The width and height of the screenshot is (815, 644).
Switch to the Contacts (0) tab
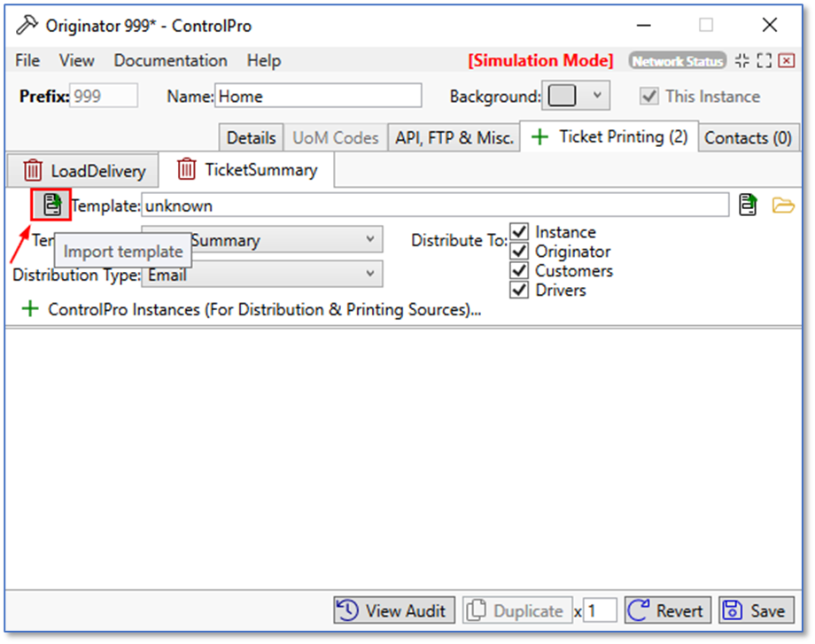[748, 138]
